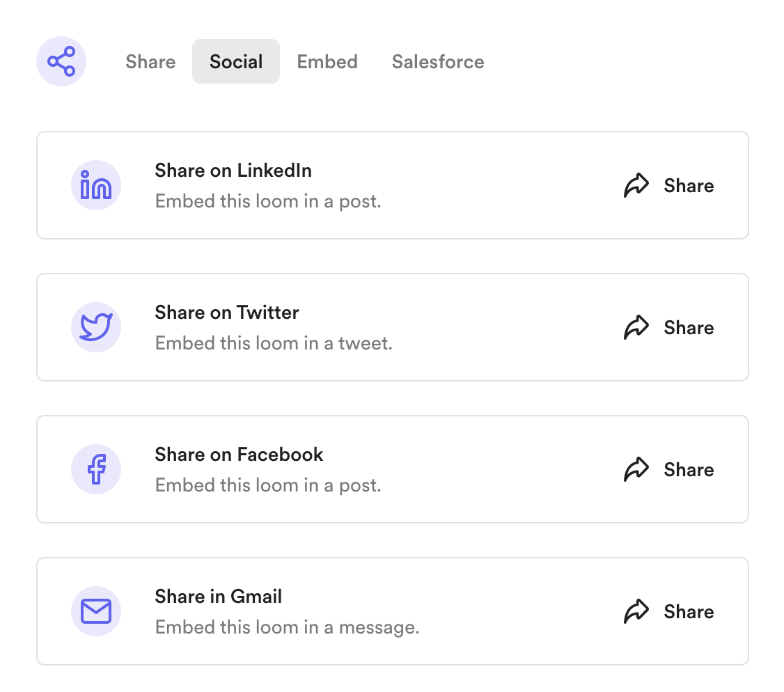Go to the Salesforce tab
The width and height of the screenshot is (784, 692).
coord(438,61)
